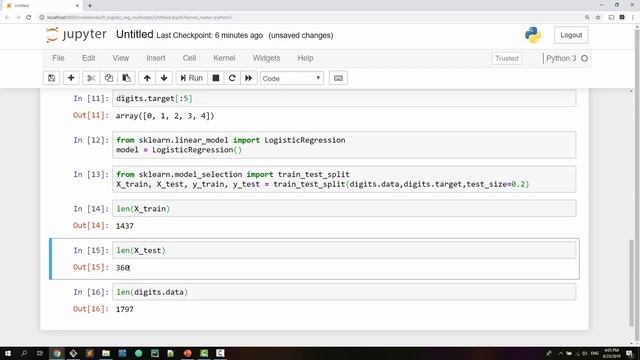
Task: Open the Help menu
Action: tap(305, 58)
